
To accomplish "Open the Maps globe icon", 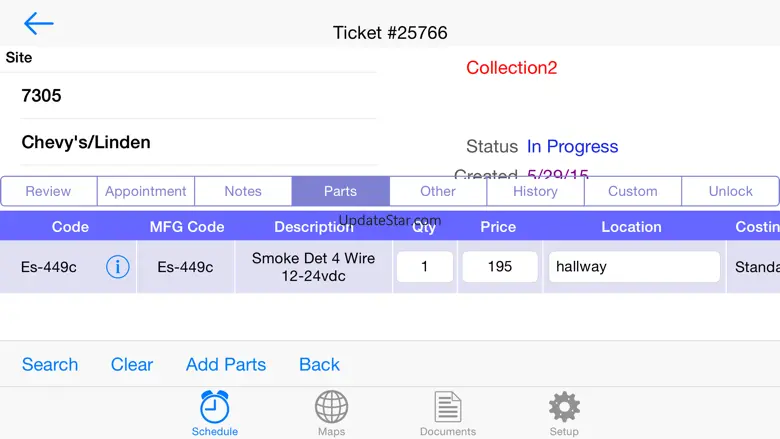I will (331, 408).
